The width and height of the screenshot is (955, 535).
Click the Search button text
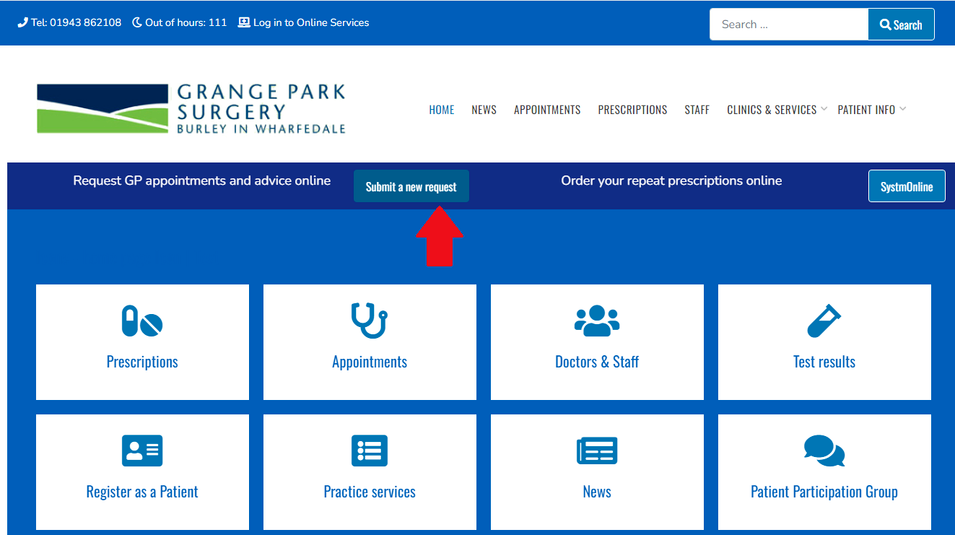click(x=907, y=25)
